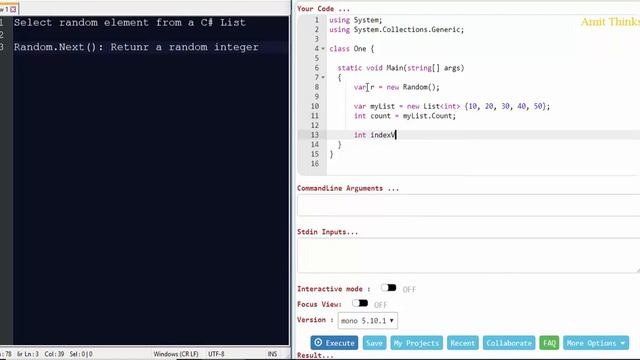Click the code editor line 13 'int indexV'
Image resolution: width=640 pixels, height=360 pixels.
(x=375, y=135)
